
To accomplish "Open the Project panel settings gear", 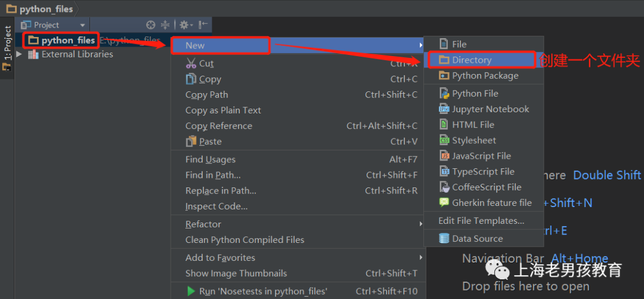I will click(x=185, y=25).
